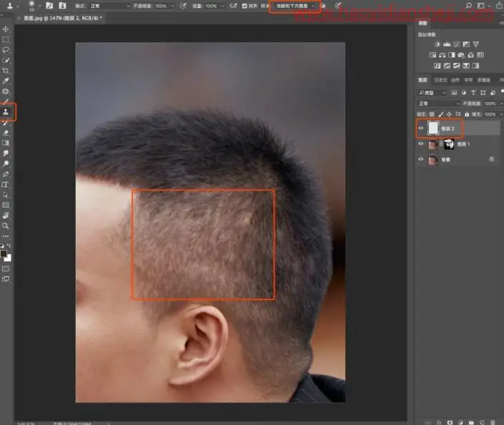Image resolution: width=504 pixels, height=425 pixels.
Task: Select the Pen tool
Action: pyautogui.click(x=6, y=174)
